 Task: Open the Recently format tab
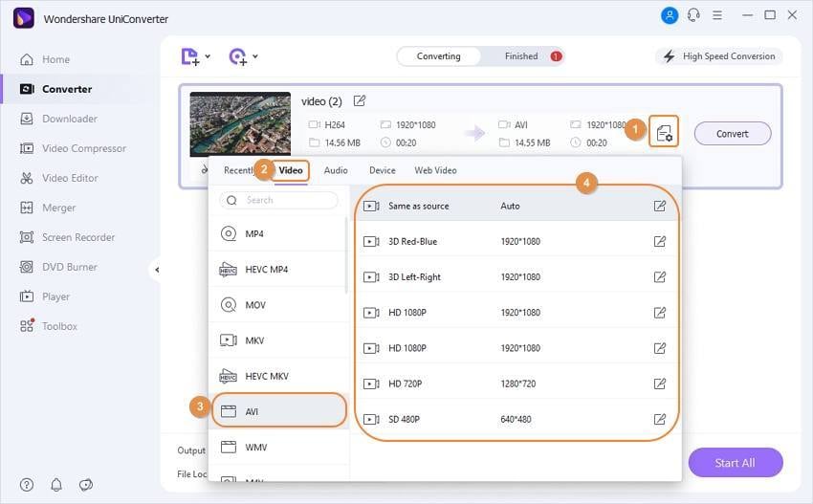click(238, 170)
